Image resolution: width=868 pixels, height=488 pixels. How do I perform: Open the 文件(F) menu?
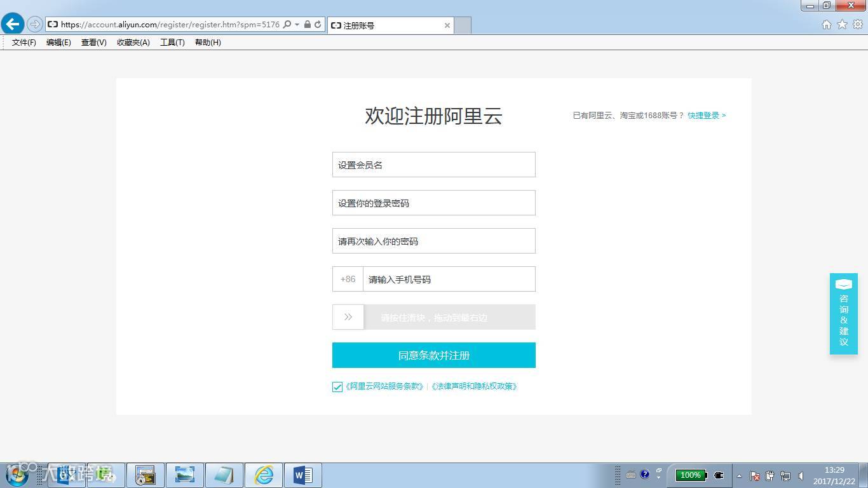tap(24, 43)
